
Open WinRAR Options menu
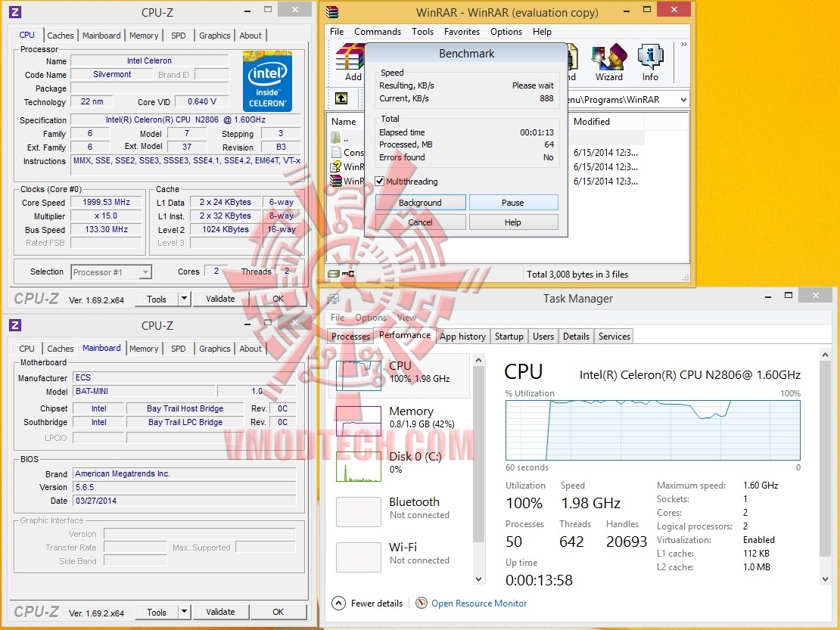506,32
